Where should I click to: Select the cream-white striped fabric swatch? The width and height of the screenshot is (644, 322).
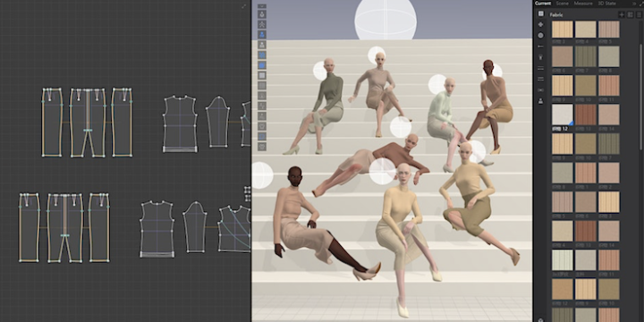click(x=563, y=260)
